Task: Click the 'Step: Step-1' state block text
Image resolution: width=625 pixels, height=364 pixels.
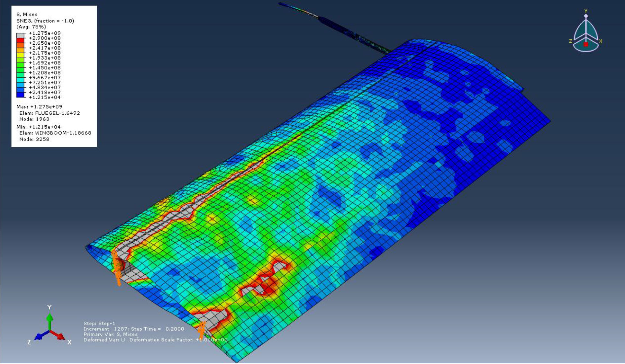Action: [99, 324]
